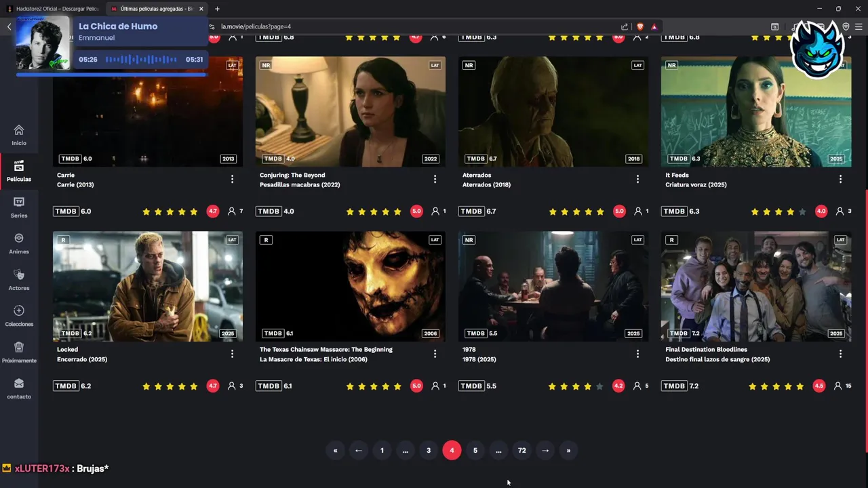The height and width of the screenshot is (488, 868).
Task: Open the three-dot menu for Carrie
Action: click(232, 179)
